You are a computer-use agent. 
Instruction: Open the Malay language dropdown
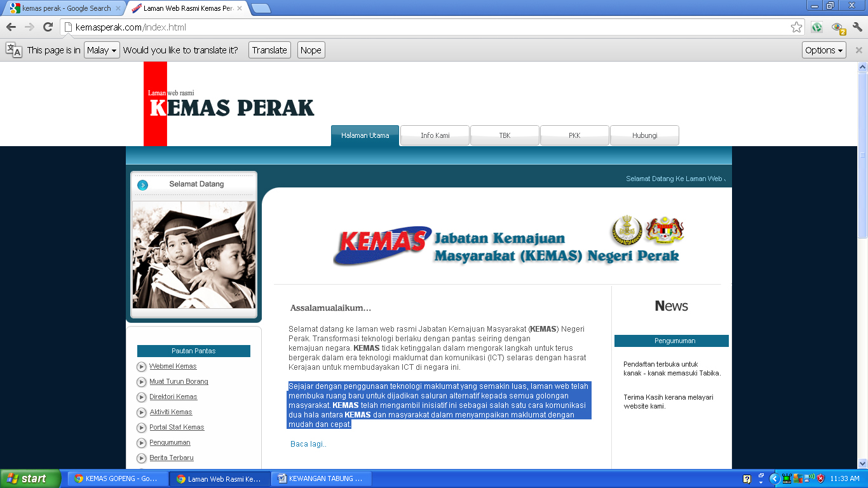101,50
